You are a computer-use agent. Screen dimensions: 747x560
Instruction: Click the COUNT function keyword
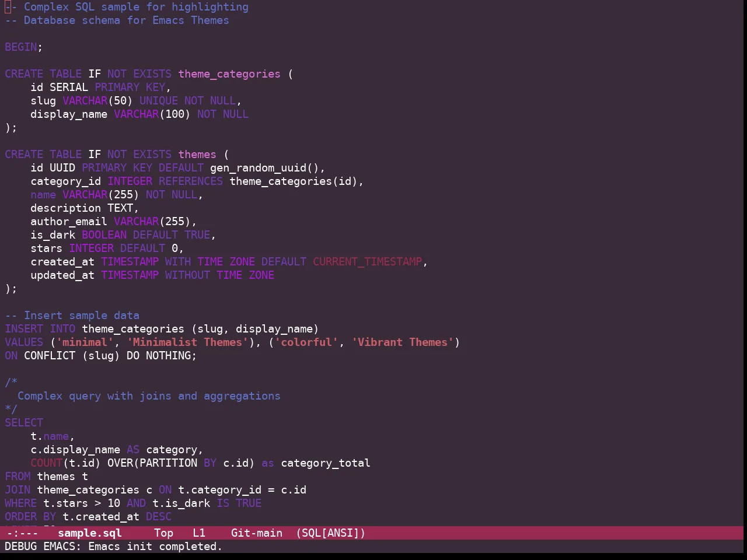tap(47, 463)
